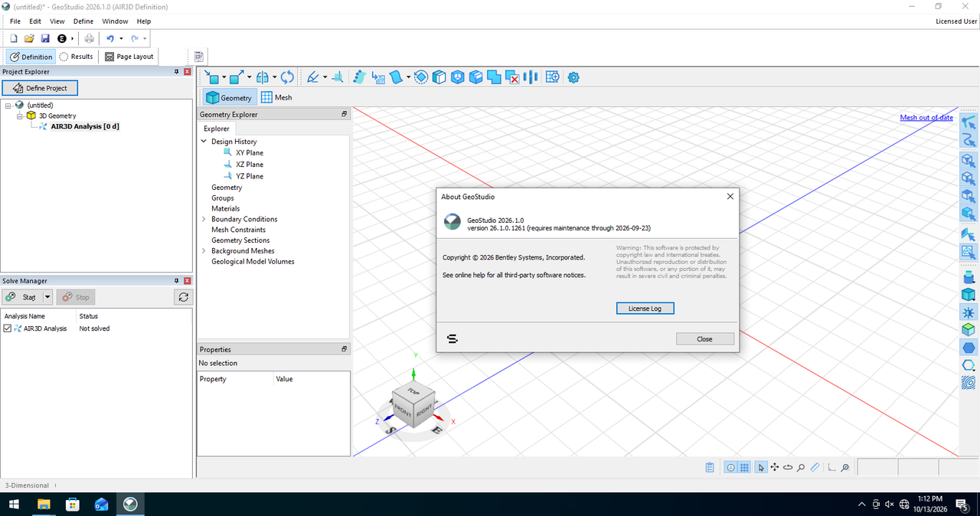This screenshot has height=516, width=980.
Task: Expand the Design History tree node
Action: [x=204, y=142]
